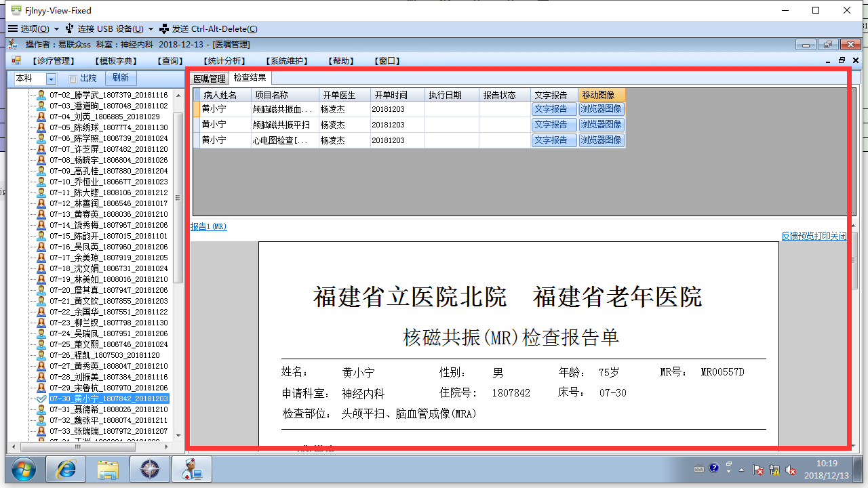Click the patient icon for 07-32 魏张平
This screenshot has width=868, height=488.
[x=41, y=420]
